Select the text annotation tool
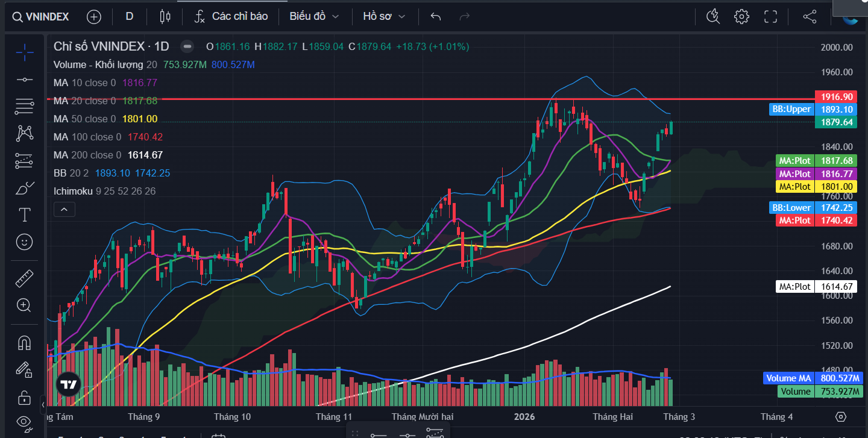The width and height of the screenshot is (868, 438). pyautogui.click(x=24, y=215)
